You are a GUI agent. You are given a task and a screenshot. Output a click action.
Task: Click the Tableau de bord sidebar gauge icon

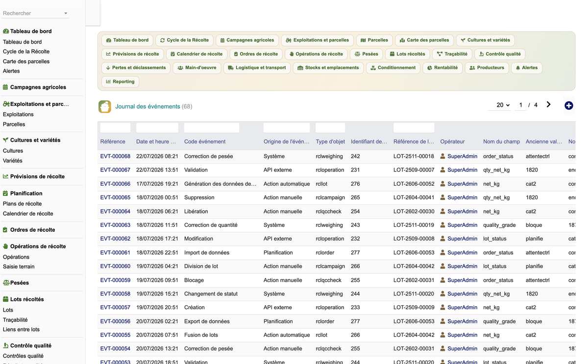click(x=6, y=31)
